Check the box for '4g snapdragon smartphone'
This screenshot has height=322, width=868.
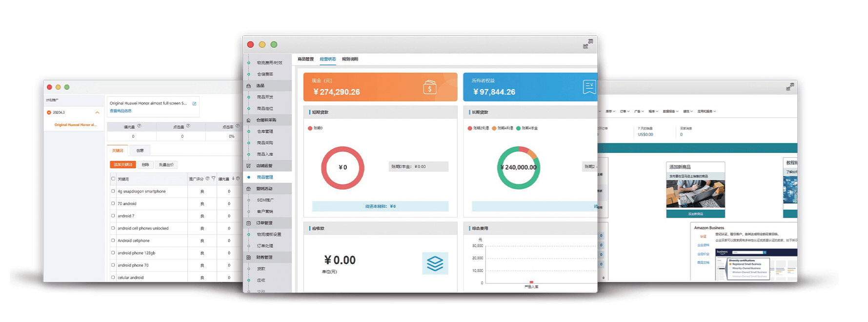113,191
